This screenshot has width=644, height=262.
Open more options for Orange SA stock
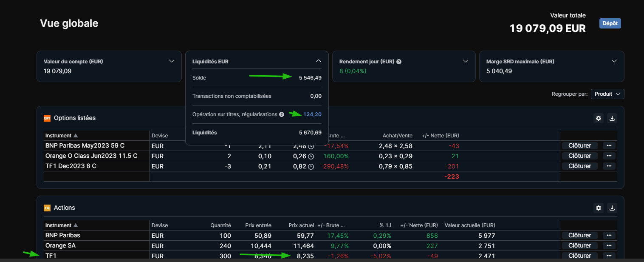(609, 245)
